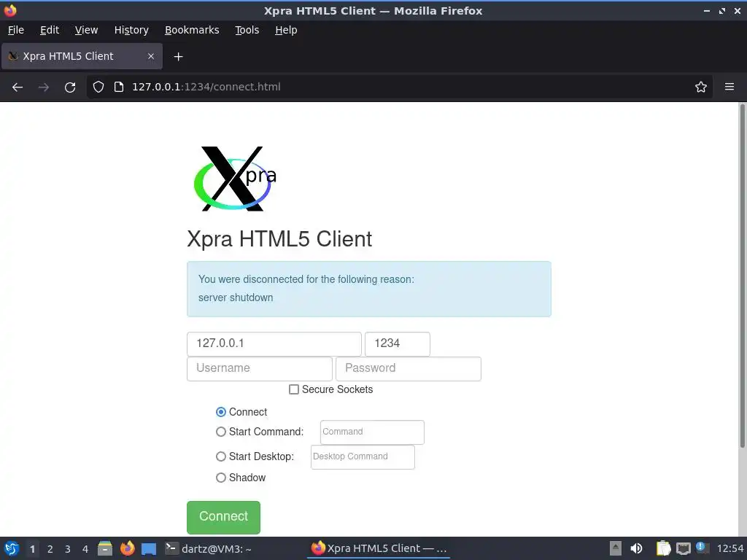Image resolution: width=747 pixels, height=560 pixels.
Task: Focus the Username input field
Action: click(259, 368)
